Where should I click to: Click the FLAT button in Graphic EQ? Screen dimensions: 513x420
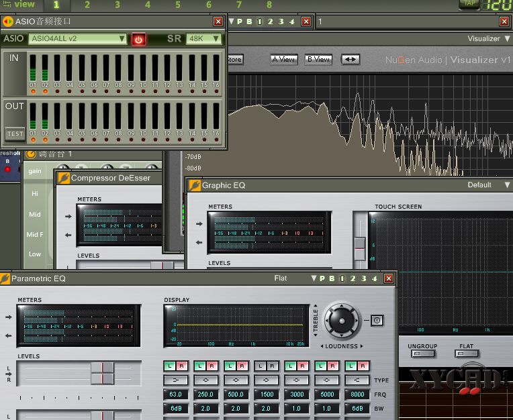pos(466,354)
